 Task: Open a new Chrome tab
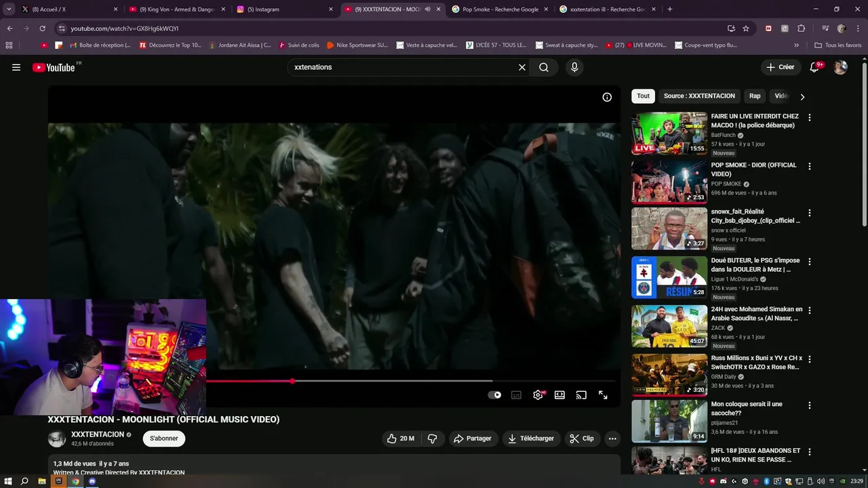pos(670,9)
